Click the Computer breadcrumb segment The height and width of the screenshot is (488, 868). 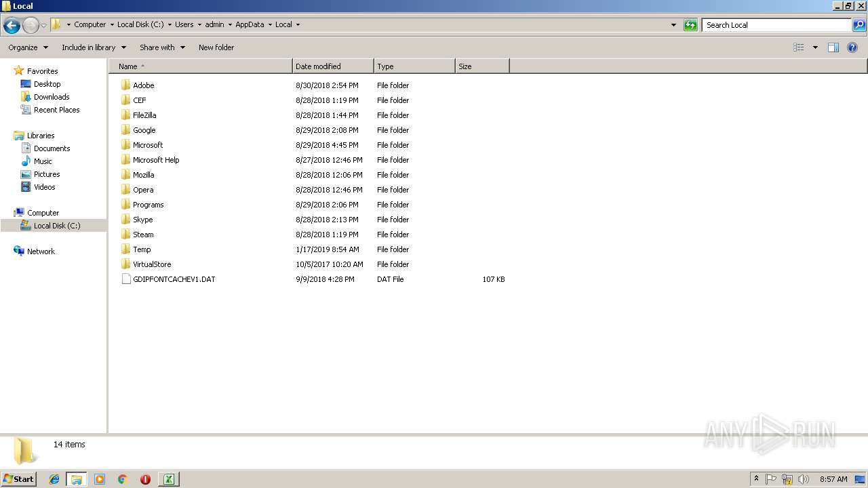[x=90, y=24]
